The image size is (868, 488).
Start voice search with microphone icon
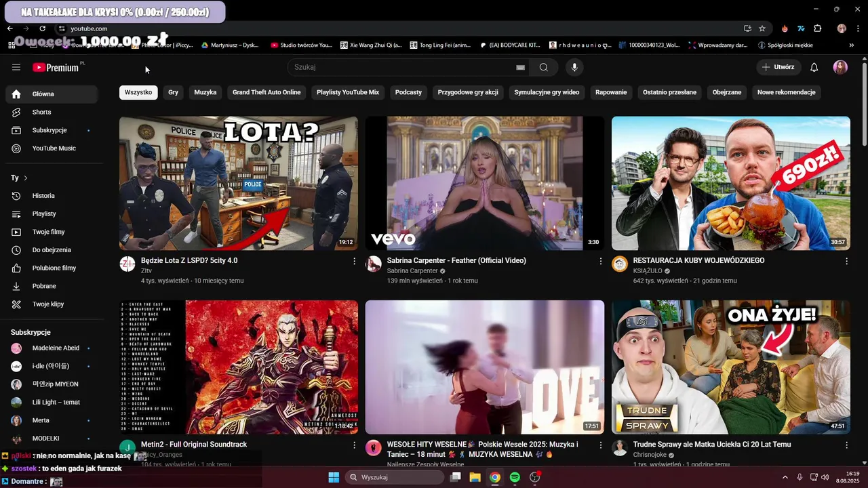click(x=574, y=67)
